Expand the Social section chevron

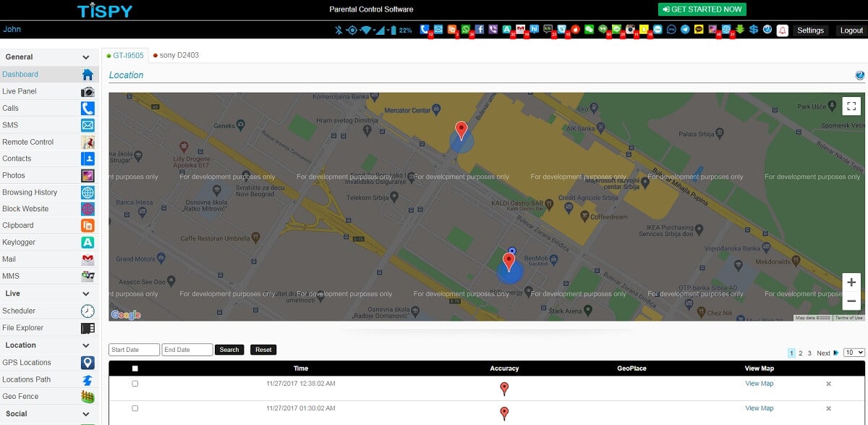(x=86, y=414)
